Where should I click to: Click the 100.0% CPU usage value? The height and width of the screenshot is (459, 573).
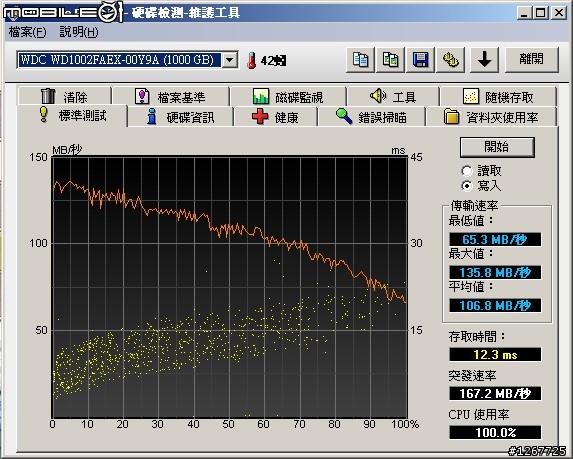[x=495, y=433]
